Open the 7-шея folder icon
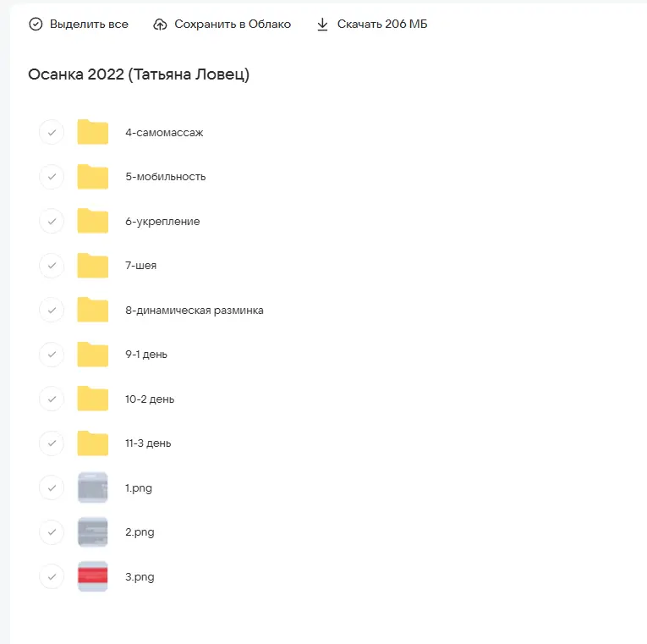The height and width of the screenshot is (644, 647). [93, 266]
